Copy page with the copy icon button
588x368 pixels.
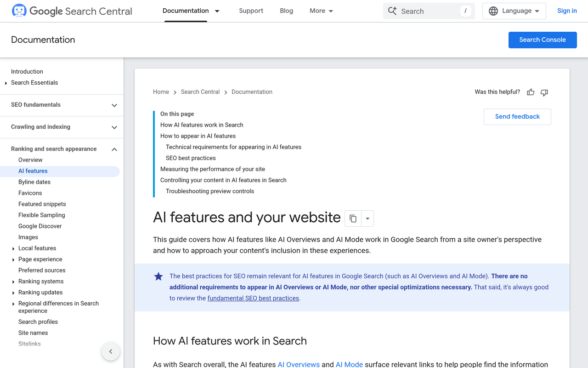pyautogui.click(x=353, y=218)
